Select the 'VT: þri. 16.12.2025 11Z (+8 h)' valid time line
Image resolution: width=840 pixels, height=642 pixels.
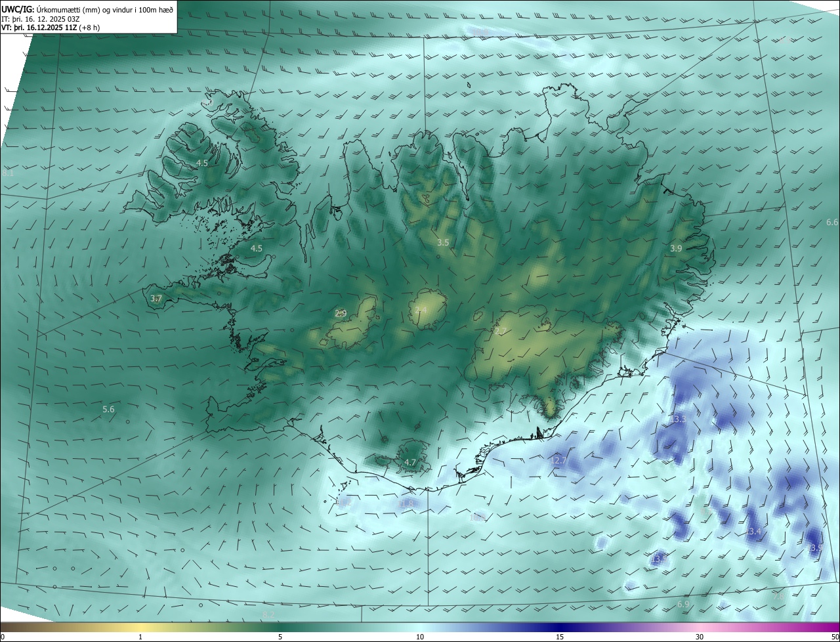50,28
